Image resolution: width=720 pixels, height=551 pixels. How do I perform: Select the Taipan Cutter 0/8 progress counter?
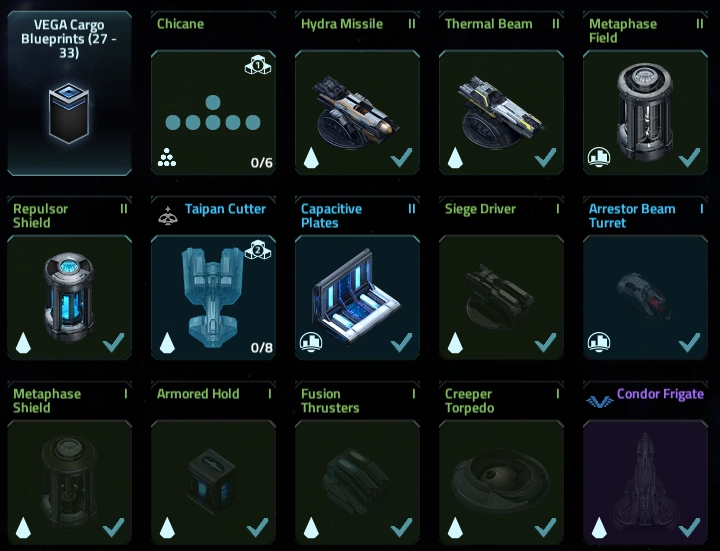point(262,348)
